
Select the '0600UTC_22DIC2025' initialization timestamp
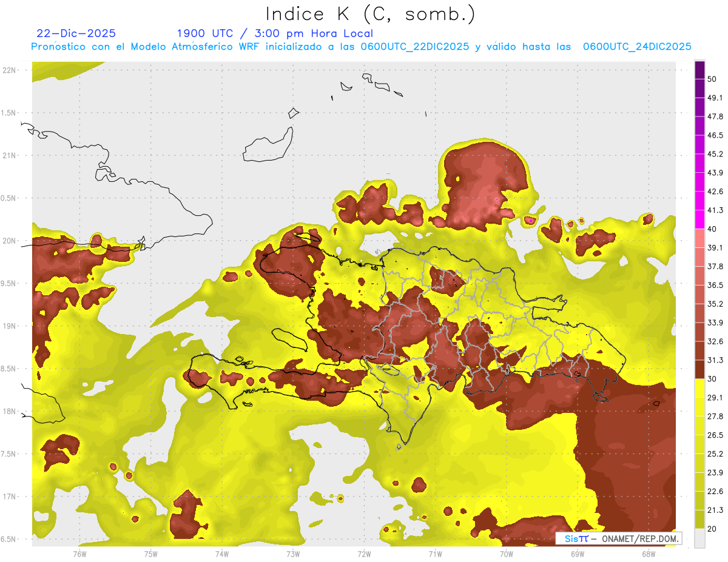click(415, 47)
